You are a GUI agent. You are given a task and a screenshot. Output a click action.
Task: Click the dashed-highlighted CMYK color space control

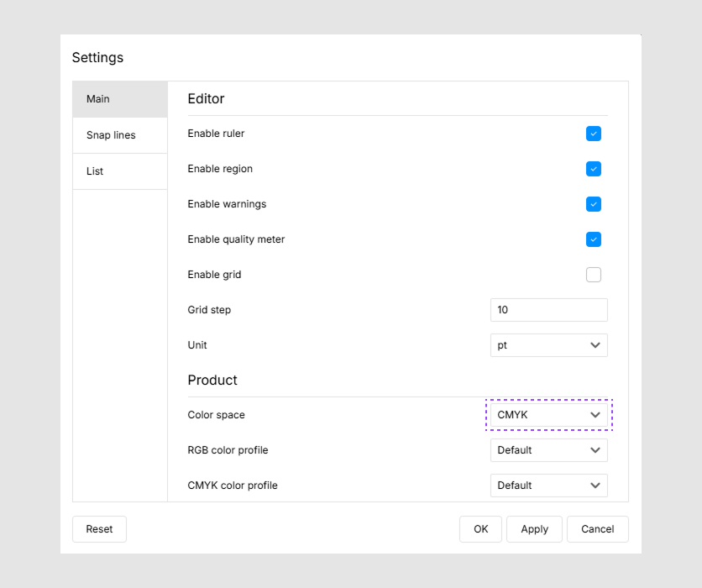pos(548,415)
